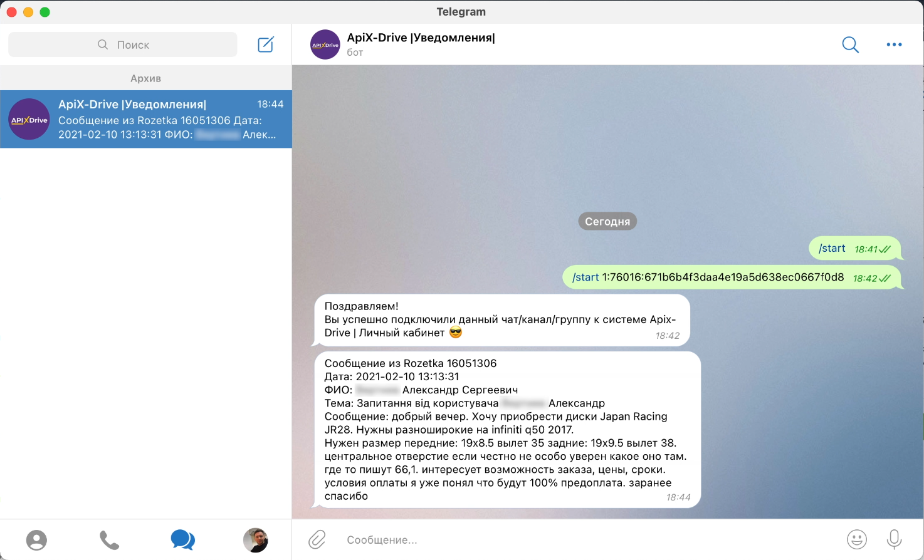Open the Calls tab

109,540
